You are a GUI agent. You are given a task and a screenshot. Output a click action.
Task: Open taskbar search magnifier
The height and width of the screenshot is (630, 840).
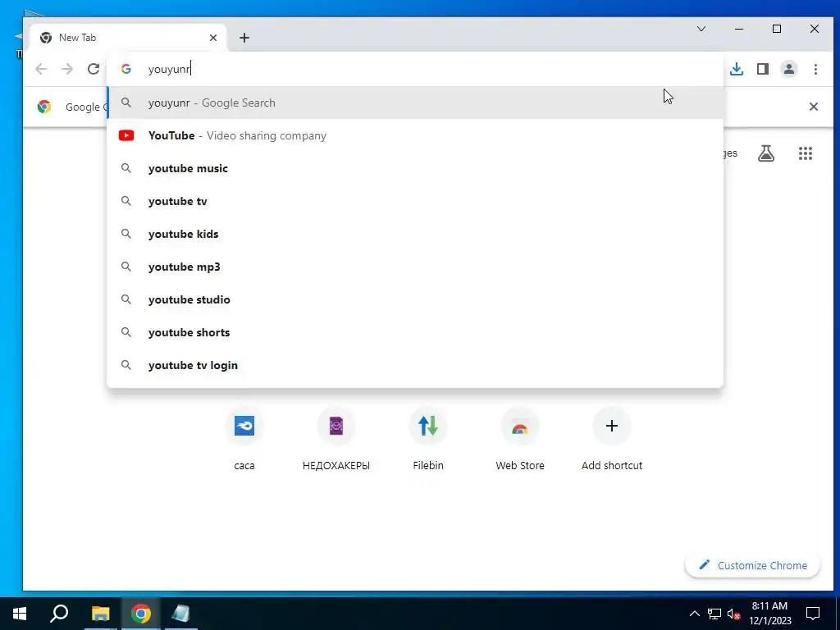[x=59, y=614]
